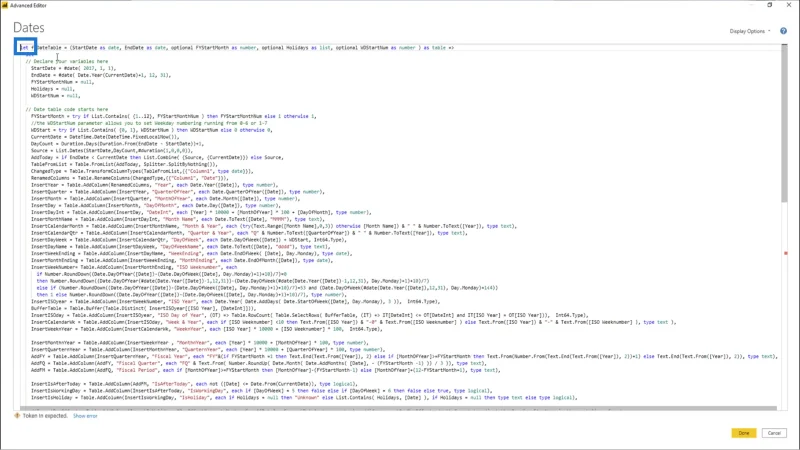
Task: Click the line starting "BufferTable = Table.Buffer"
Action: pyautogui.click(x=144, y=308)
